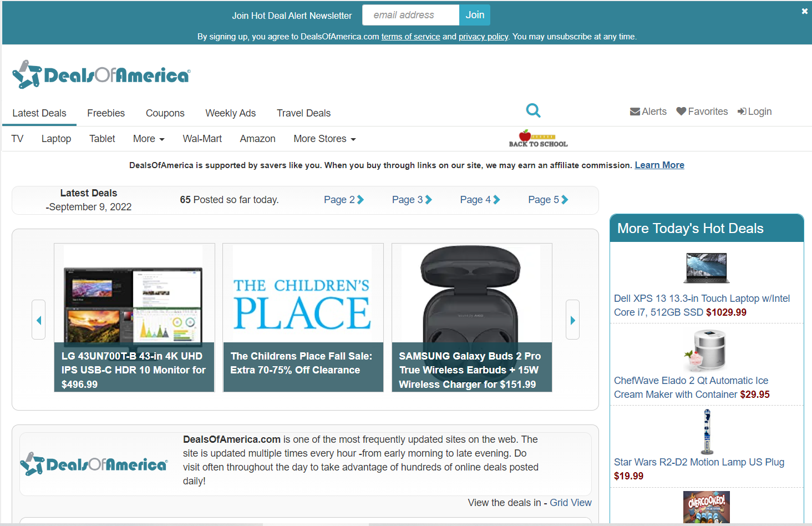Image resolution: width=812 pixels, height=526 pixels.
Task: Open Alerts envelope link
Action: click(x=648, y=112)
